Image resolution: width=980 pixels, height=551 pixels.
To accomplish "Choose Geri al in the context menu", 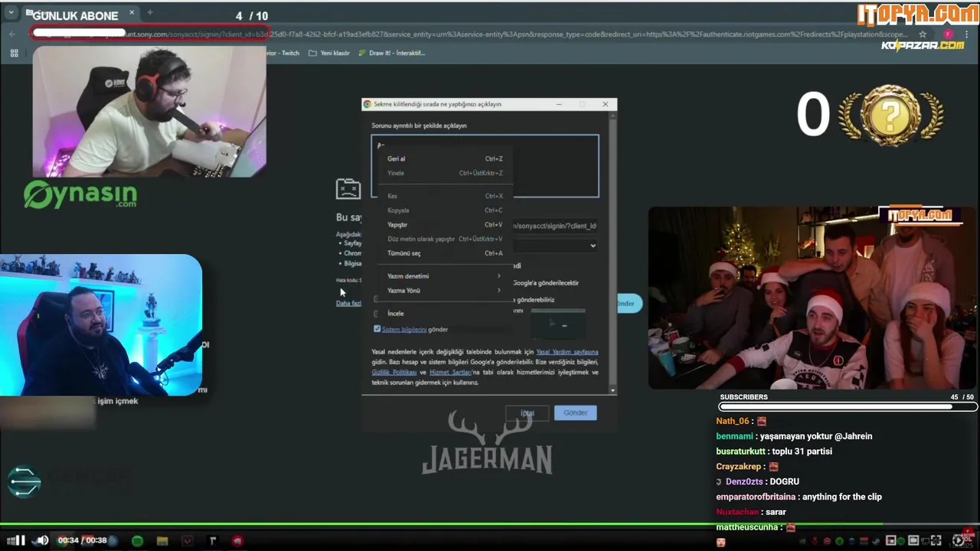I will (x=444, y=159).
